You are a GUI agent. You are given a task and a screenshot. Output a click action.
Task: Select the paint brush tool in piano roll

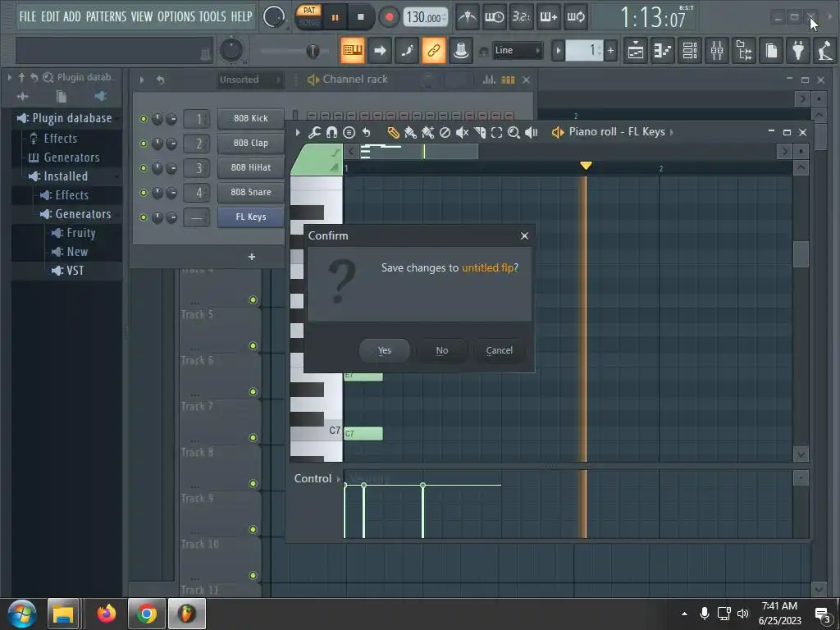[410, 132]
